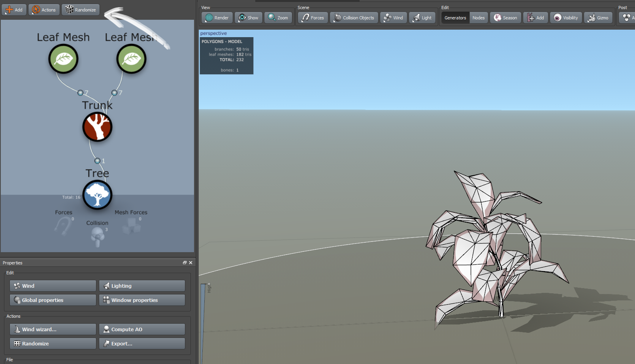Toggle the scene Light button
This screenshot has height=364, width=635.
pos(422,18)
